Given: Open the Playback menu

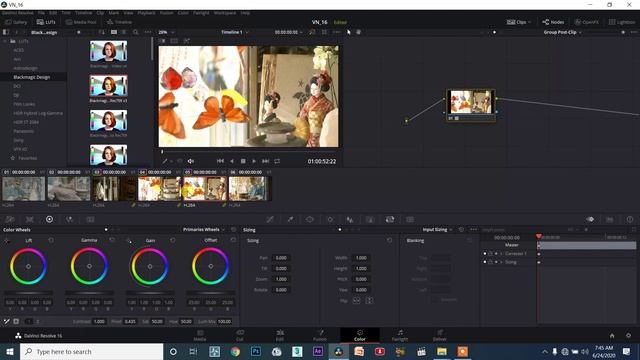Looking at the screenshot, I should tap(146, 13).
